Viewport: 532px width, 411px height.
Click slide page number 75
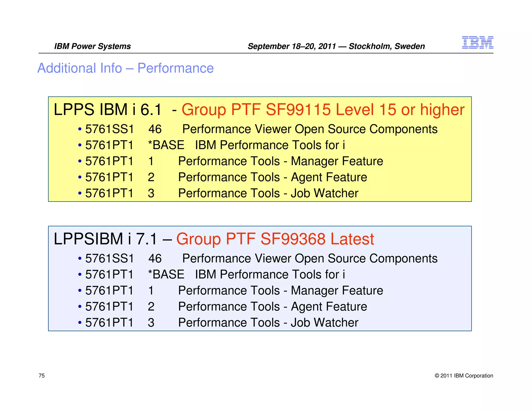(x=42, y=376)
